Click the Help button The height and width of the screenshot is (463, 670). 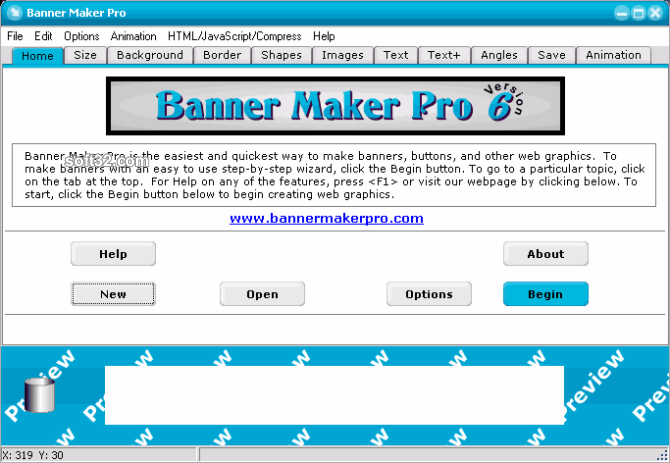113,254
